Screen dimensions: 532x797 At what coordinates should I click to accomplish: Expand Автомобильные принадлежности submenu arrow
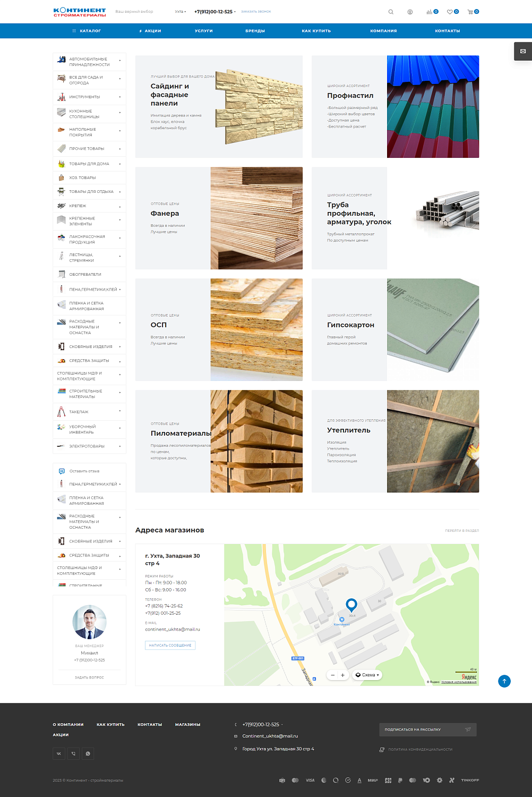point(120,61)
